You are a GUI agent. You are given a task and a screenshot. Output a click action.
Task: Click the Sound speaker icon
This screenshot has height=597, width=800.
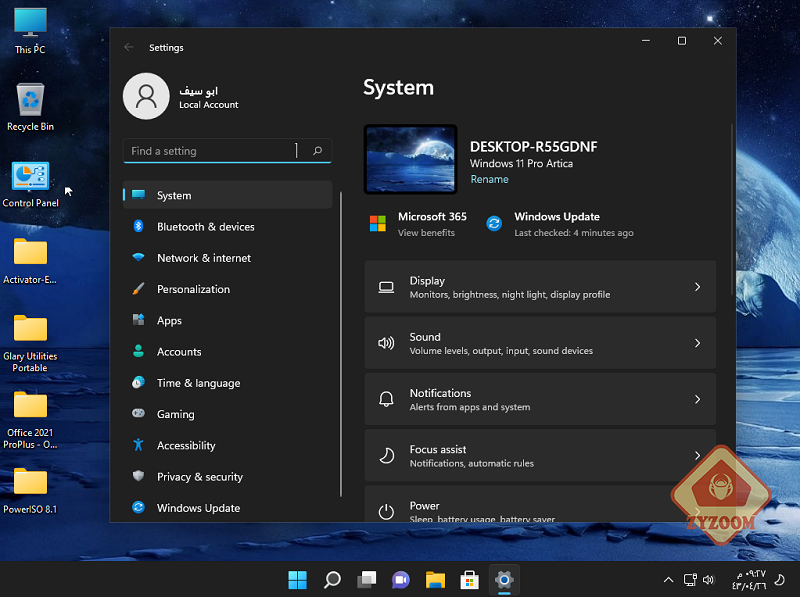[x=386, y=343]
